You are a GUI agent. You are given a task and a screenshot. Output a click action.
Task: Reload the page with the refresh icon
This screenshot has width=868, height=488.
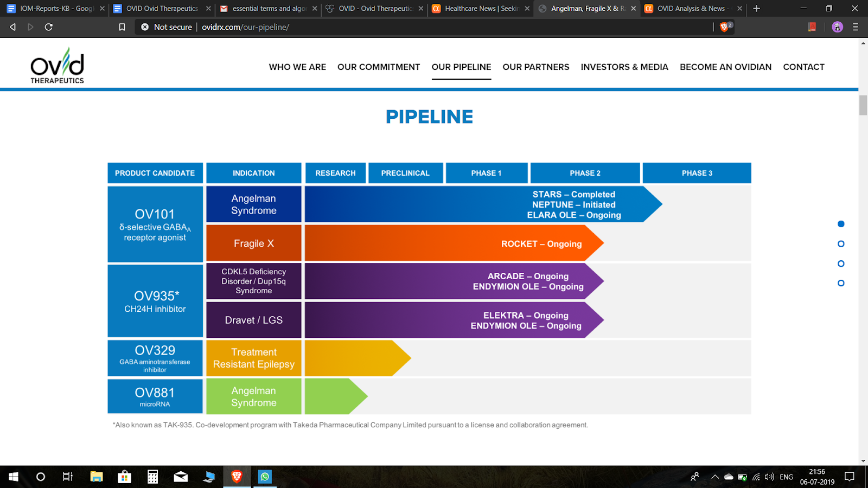tap(48, 27)
